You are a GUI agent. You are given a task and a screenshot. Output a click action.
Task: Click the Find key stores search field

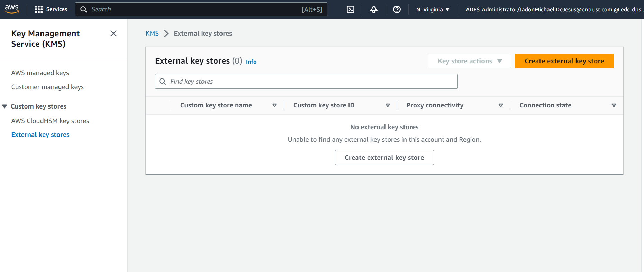tap(306, 81)
